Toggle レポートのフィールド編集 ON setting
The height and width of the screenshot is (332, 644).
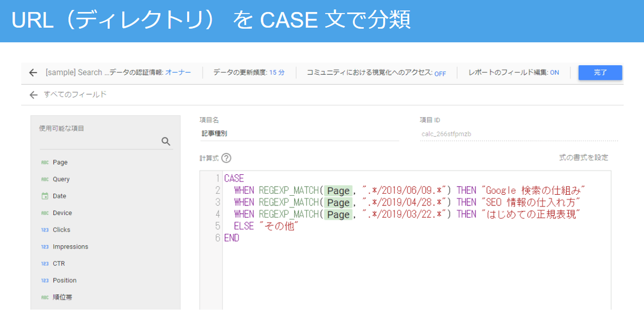pyautogui.click(x=554, y=72)
